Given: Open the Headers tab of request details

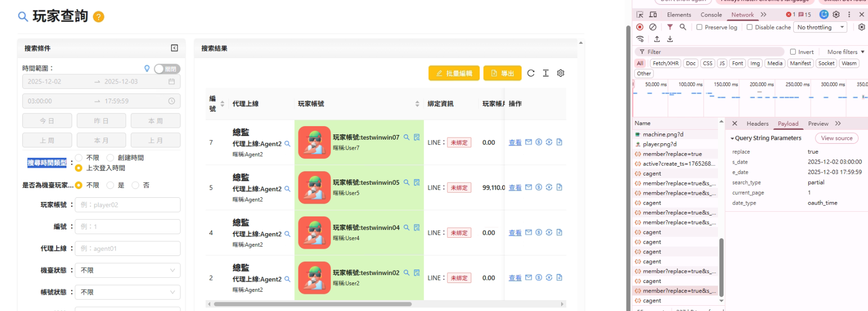Looking at the screenshot, I should click(x=757, y=124).
